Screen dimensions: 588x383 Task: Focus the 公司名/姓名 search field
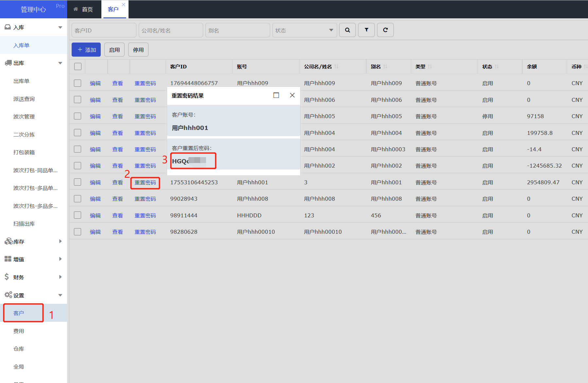pos(171,30)
